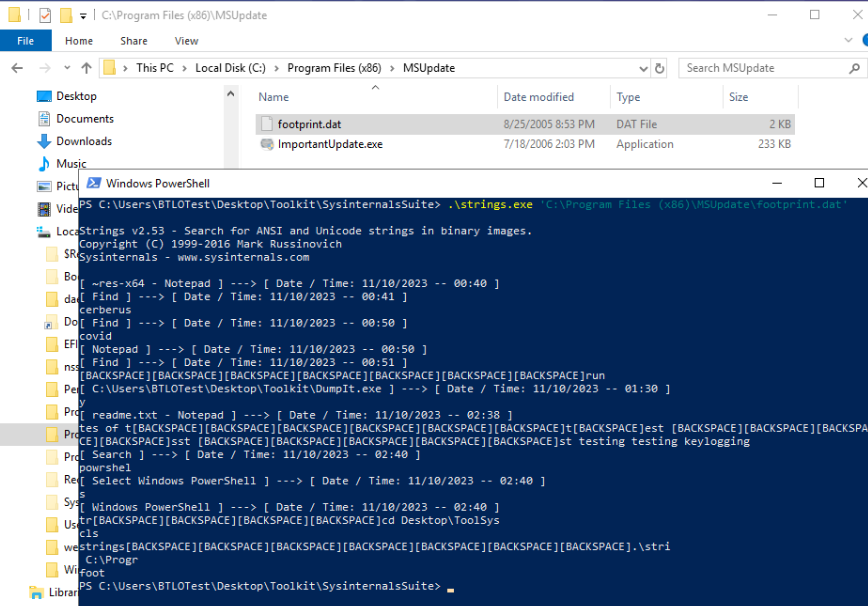
Task: Click the 2 KB size cell
Action: pyautogui.click(x=780, y=125)
